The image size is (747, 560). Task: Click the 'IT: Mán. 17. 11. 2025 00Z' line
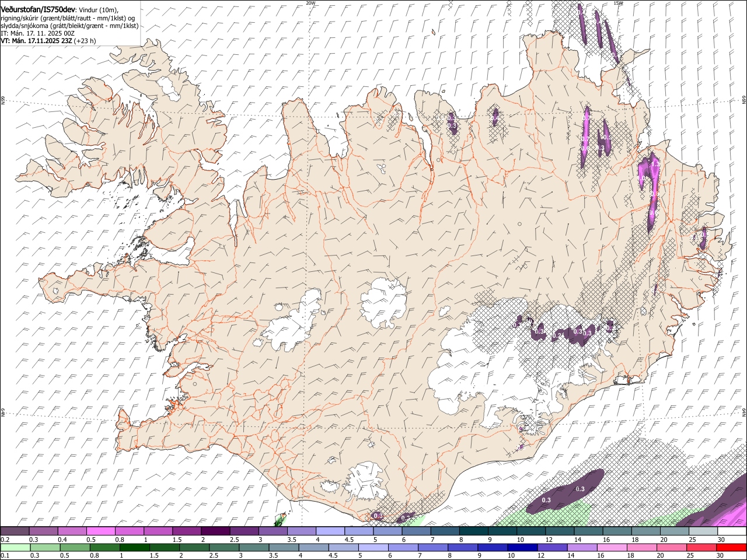tap(38, 33)
